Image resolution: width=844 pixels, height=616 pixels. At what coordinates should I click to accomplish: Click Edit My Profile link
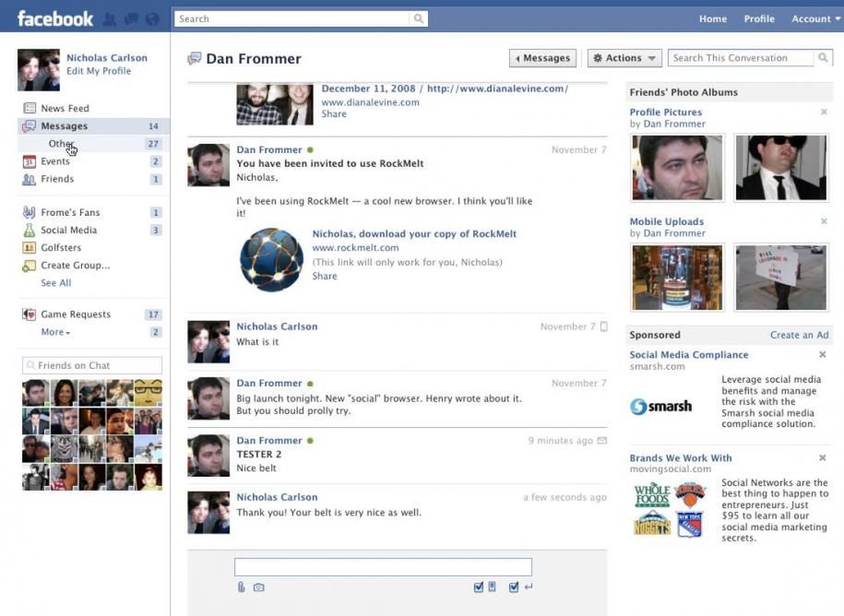tap(99, 71)
